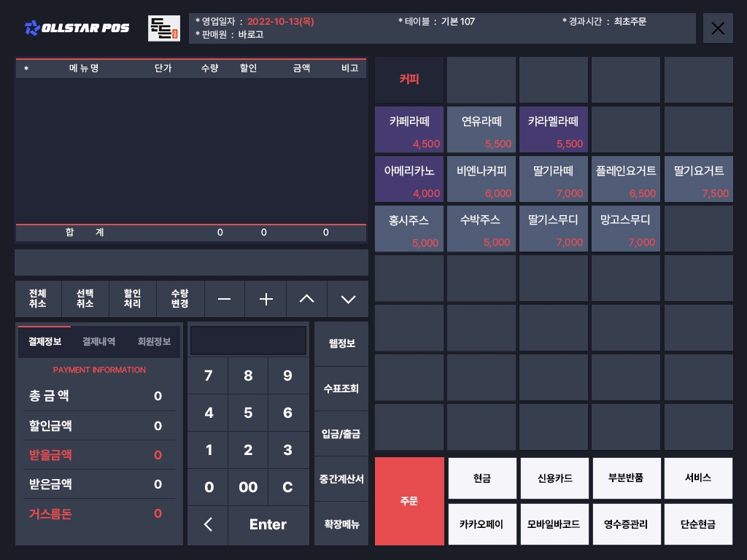This screenshot has height=560, width=747.
Task: Add 아메리카노 to the order
Action: pyautogui.click(x=409, y=179)
